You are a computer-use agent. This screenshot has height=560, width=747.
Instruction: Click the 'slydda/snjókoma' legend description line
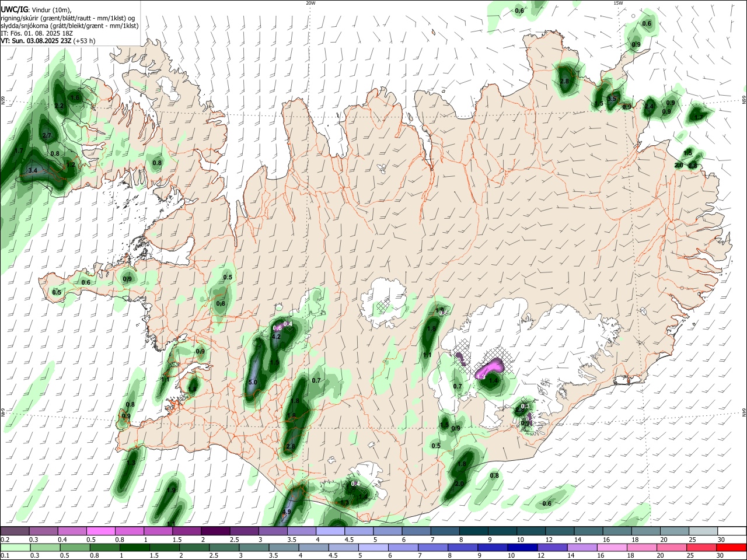coord(69,26)
